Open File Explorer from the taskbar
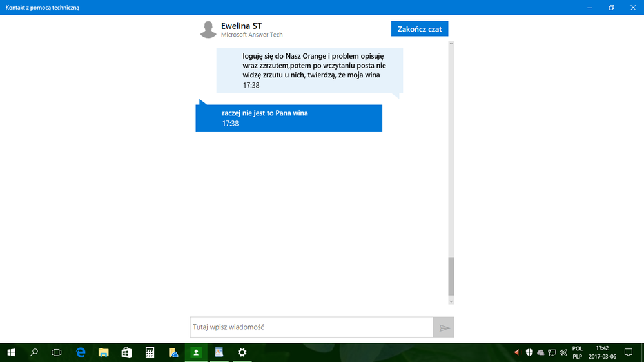 point(103,352)
